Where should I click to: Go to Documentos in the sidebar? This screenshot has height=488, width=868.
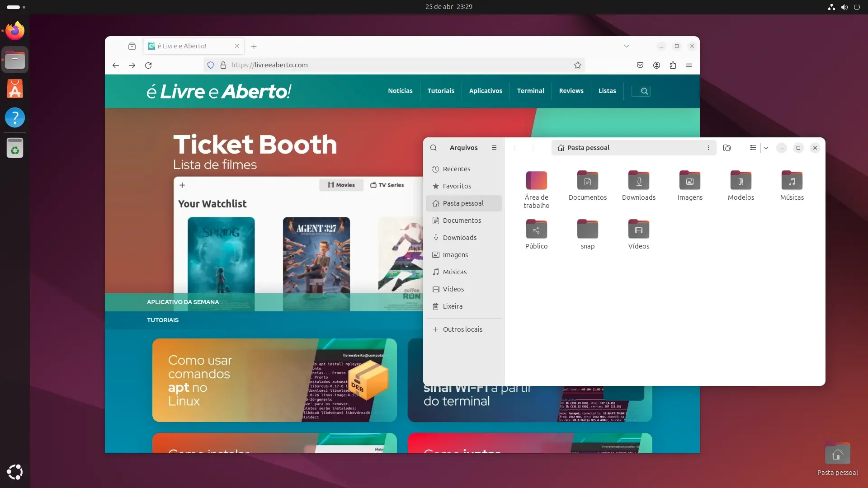pyautogui.click(x=464, y=221)
